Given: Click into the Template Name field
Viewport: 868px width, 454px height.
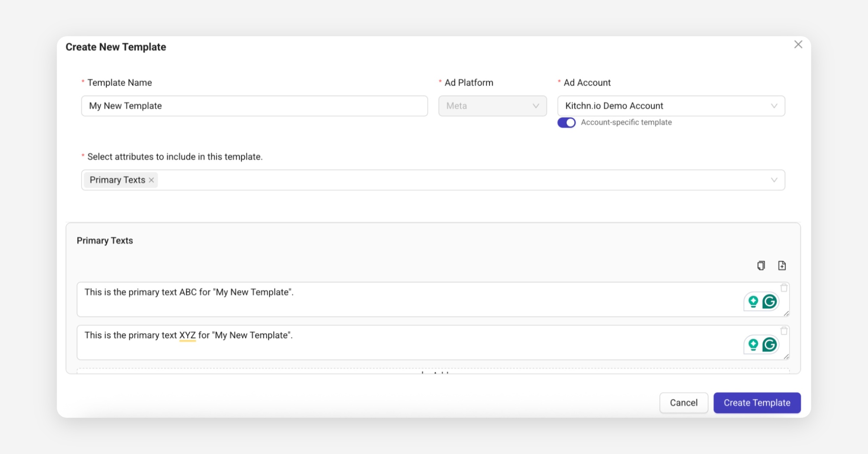Looking at the screenshot, I should click(254, 106).
